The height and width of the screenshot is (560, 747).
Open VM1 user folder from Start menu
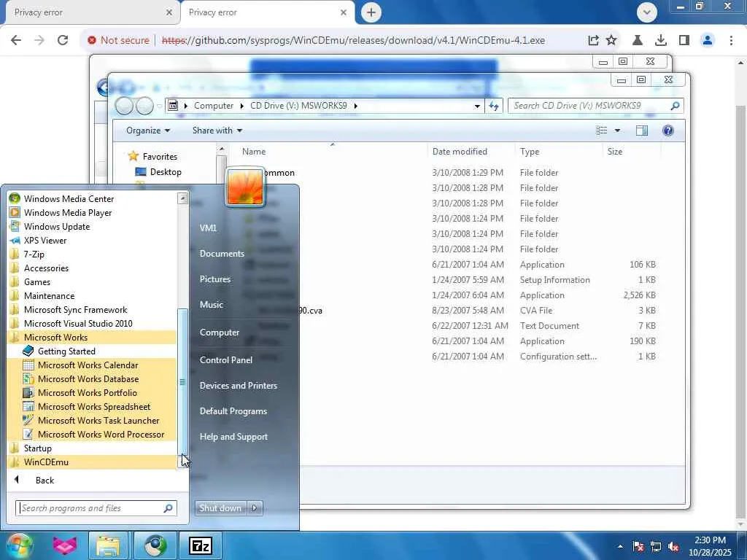208,227
